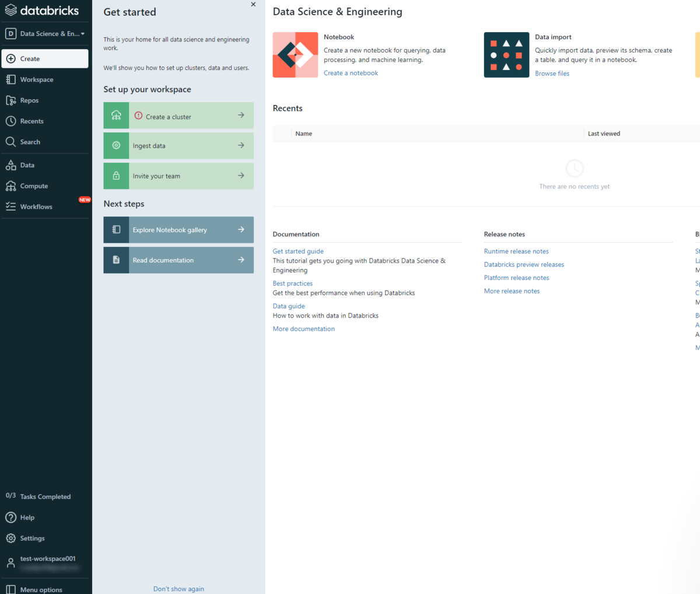The height and width of the screenshot is (594, 700).
Task: Click the warning icon beside Create a cluster
Action: pyautogui.click(x=138, y=116)
